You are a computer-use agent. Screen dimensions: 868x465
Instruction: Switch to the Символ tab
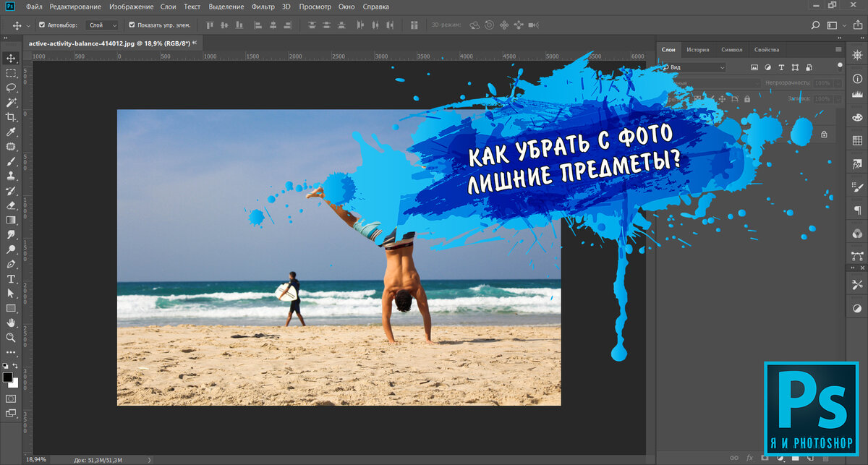(x=732, y=50)
